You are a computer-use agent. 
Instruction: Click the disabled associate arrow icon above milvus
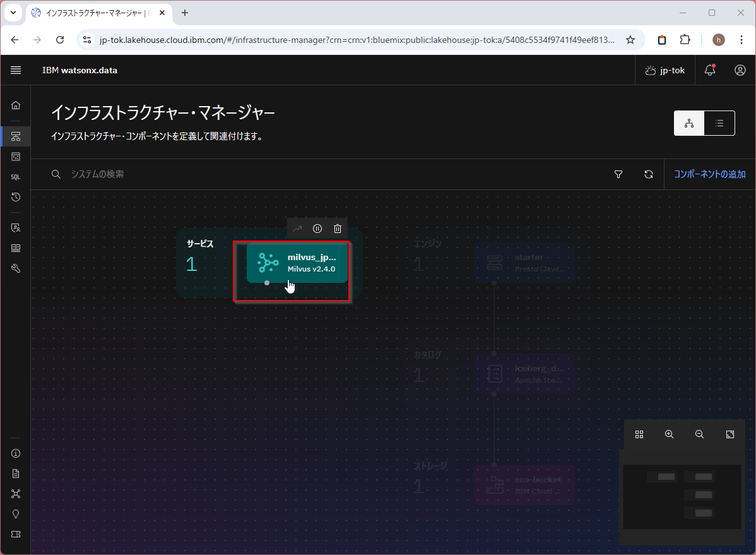(297, 229)
